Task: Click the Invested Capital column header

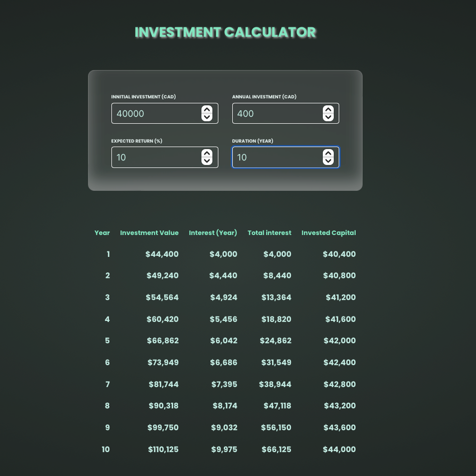Action: pyautogui.click(x=329, y=233)
